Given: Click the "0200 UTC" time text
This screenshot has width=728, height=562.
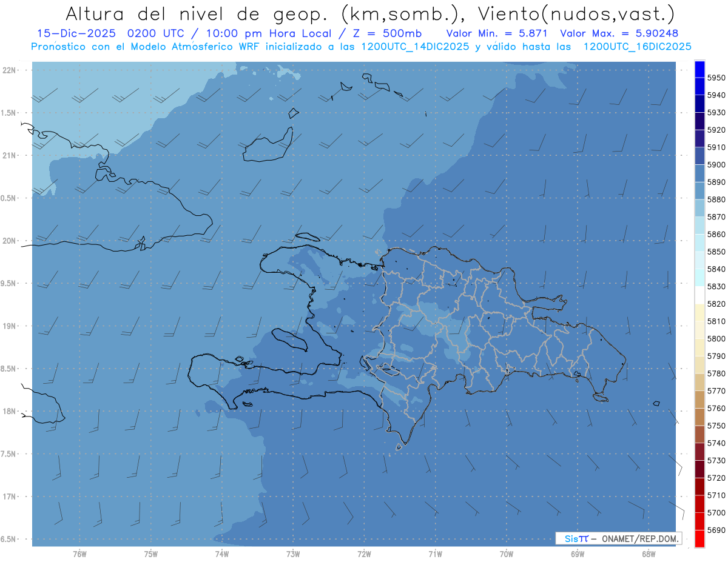Looking at the screenshot, I should pyautogui.click(x=155, y=33).
